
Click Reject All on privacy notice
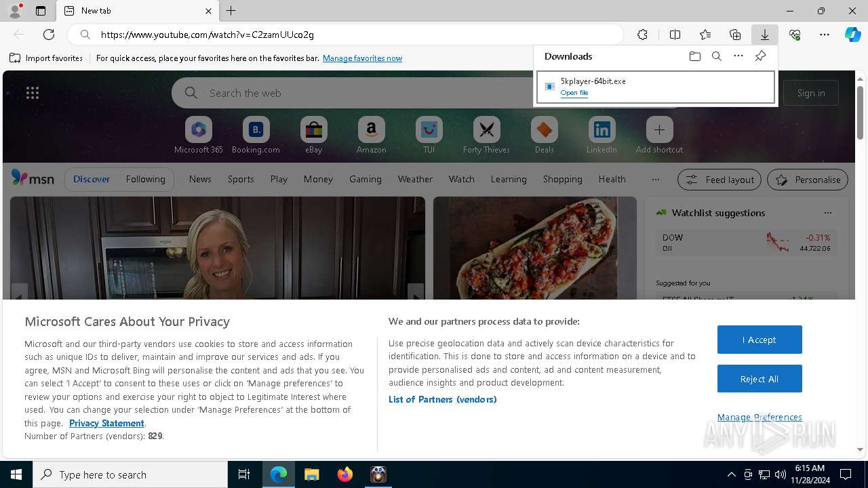759,379
